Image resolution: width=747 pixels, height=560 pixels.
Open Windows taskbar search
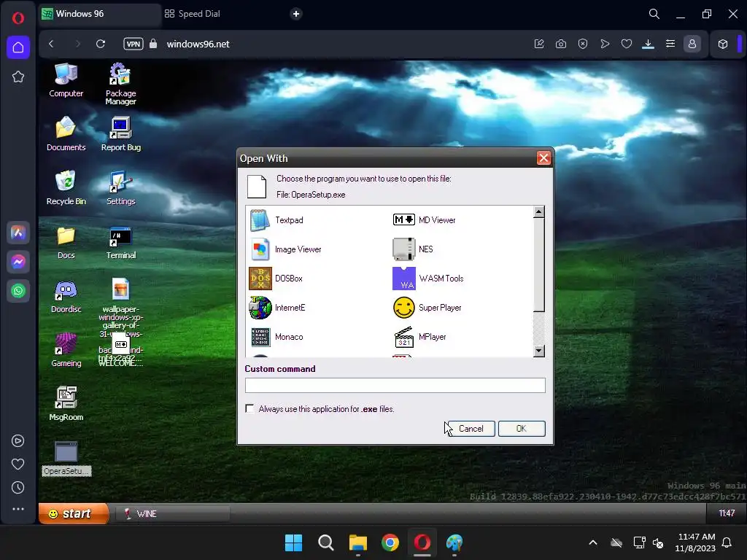(326, 542)
